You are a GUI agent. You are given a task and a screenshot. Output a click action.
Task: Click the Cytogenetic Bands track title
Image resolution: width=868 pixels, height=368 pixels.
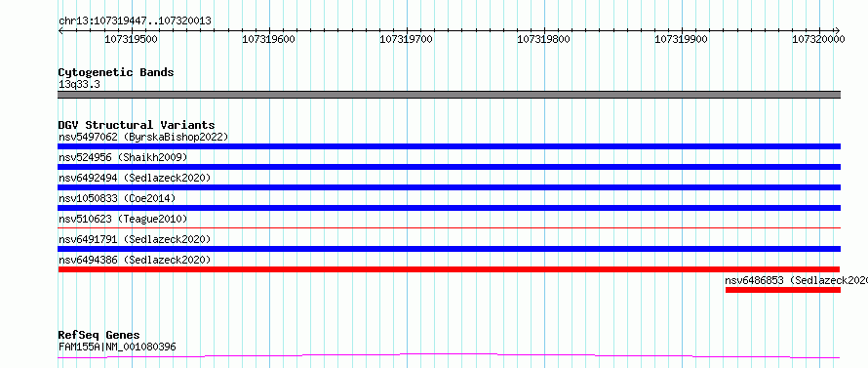pyautogui.click(x=116, y=72)
